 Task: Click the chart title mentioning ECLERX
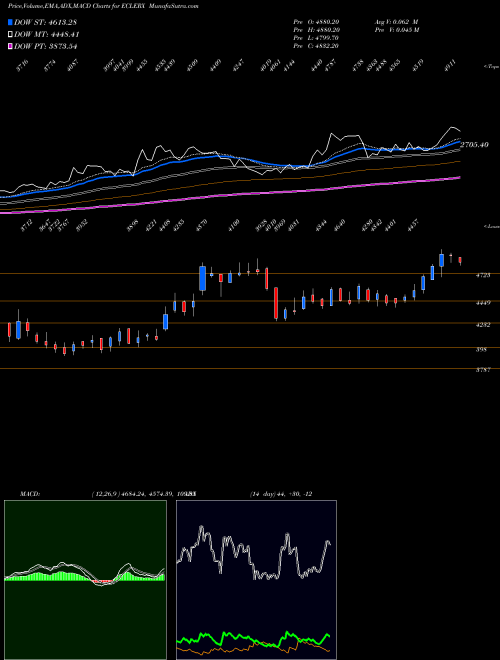pyautogui.click(x=103, y=6)
